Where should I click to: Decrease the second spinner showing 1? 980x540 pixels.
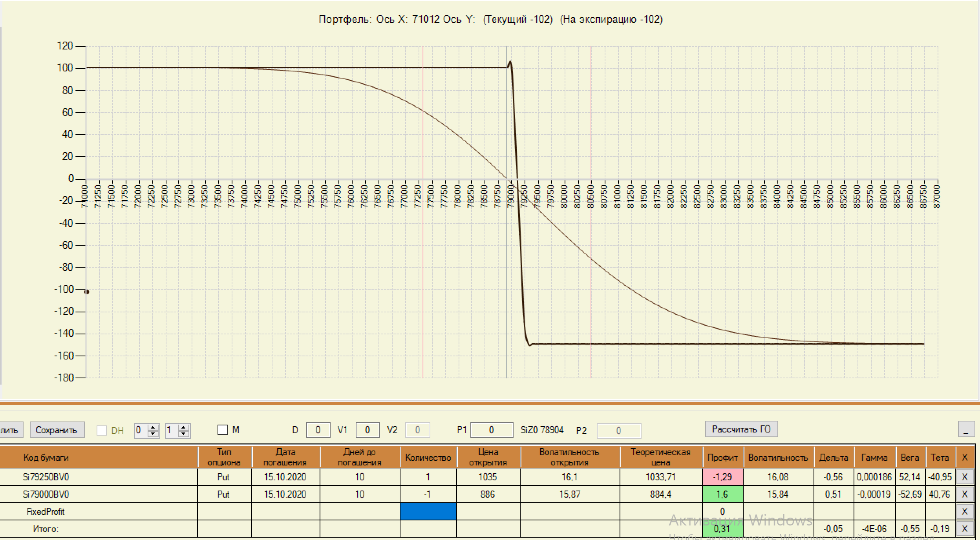coord(183,434)
